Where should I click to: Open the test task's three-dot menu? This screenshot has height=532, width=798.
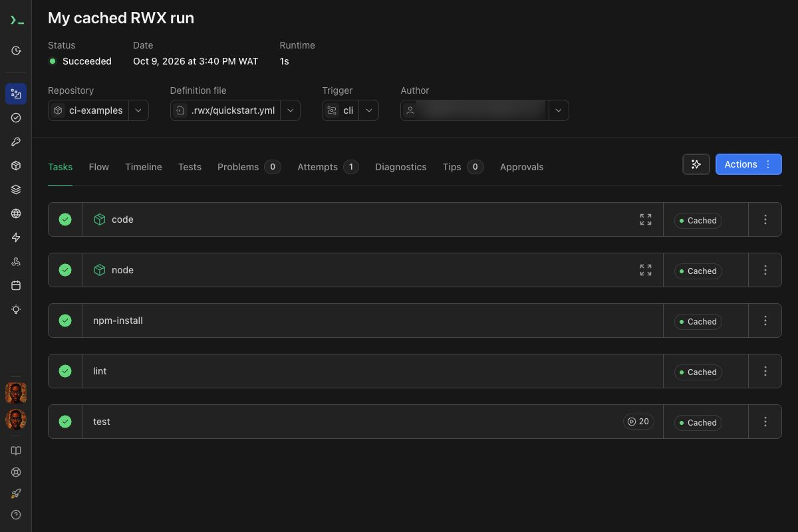tap(765, 422)
